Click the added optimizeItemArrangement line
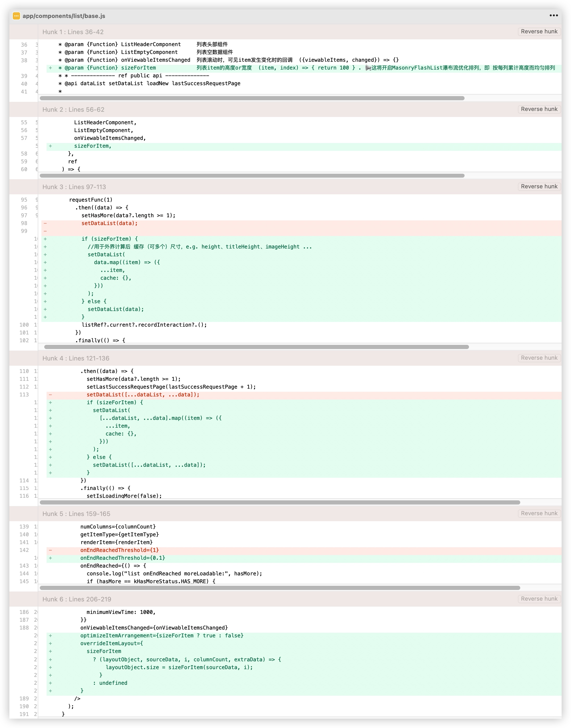 (x=161, y=635)
